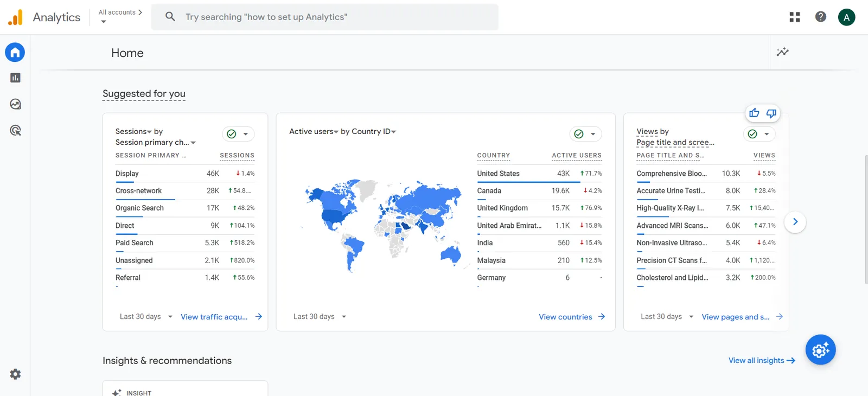
Task: Open Last 30 days dropdown in Active users card
Action: point(320,317)
